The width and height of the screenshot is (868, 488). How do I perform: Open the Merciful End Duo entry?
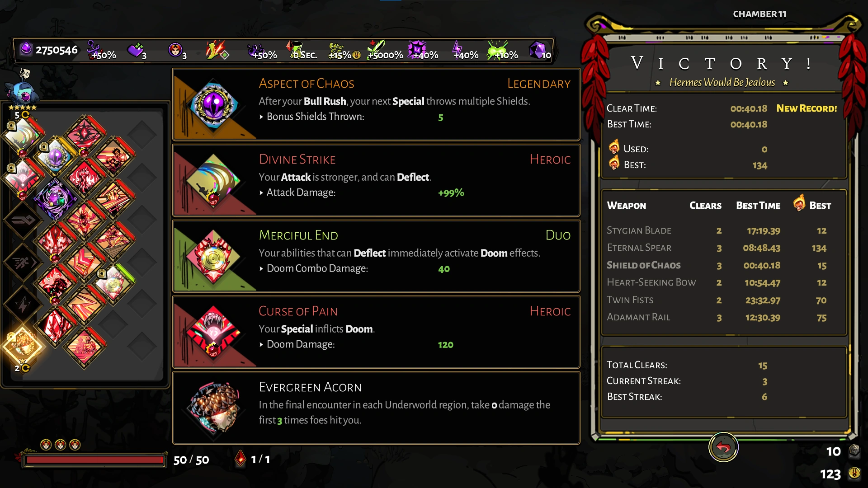(376, 256)
